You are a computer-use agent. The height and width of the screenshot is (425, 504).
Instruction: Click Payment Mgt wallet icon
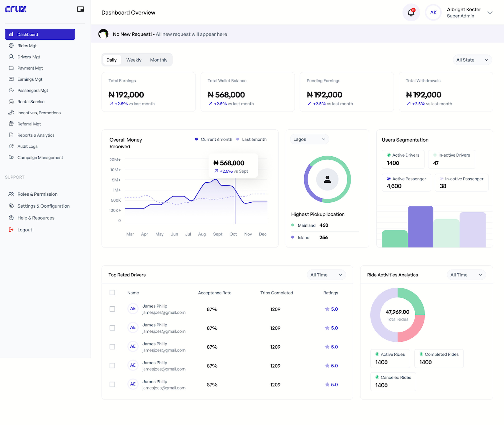click(x=11, y=68)
